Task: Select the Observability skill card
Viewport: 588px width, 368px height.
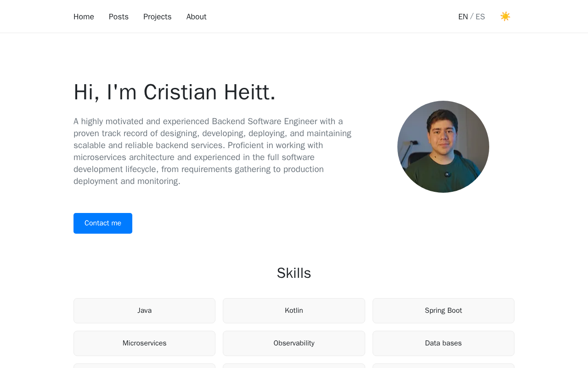Action: click(294, 343)
